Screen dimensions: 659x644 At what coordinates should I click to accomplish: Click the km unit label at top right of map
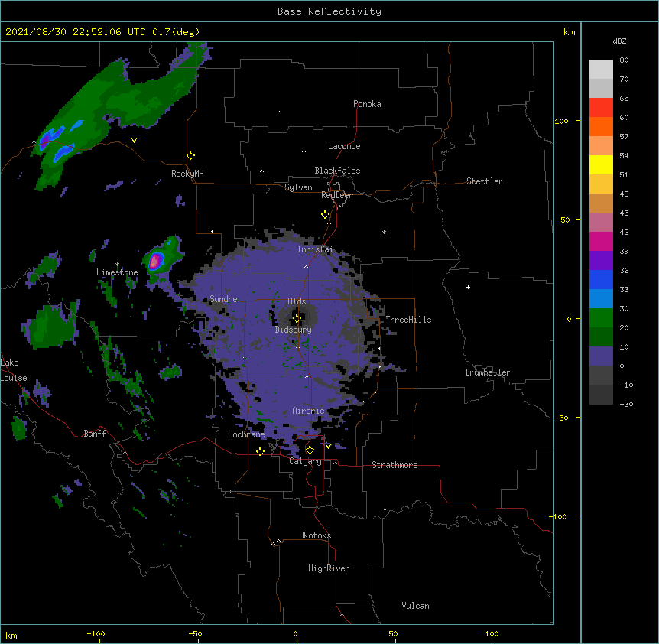point(569,32)
